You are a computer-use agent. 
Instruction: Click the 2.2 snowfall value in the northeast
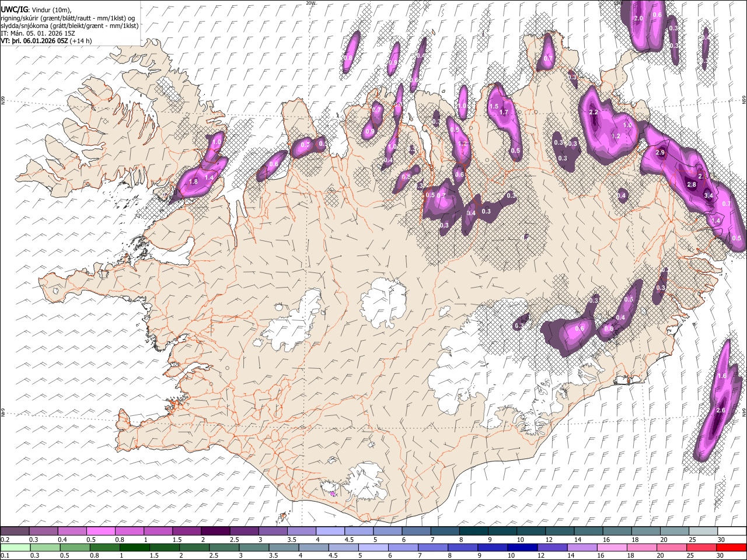(x=594, y=112)
